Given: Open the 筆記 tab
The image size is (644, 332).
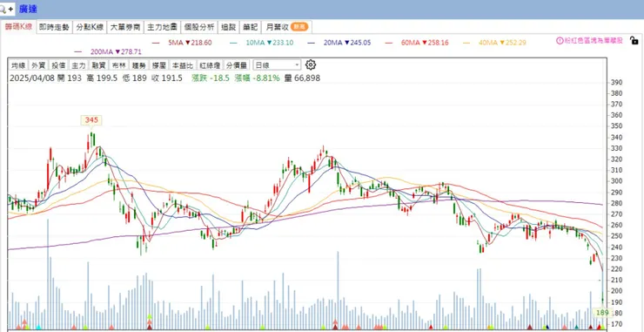Looking at the screenshot, I should (250, 27).
